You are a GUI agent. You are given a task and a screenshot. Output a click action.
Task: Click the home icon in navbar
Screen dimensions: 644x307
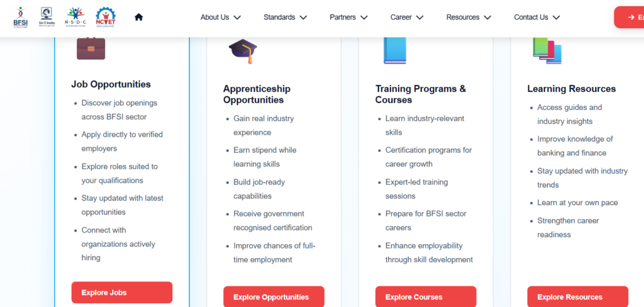click(x=139, y=17)
